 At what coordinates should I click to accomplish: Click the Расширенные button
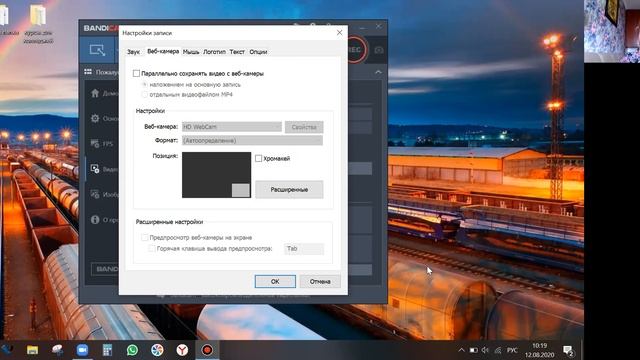(289, 189)
